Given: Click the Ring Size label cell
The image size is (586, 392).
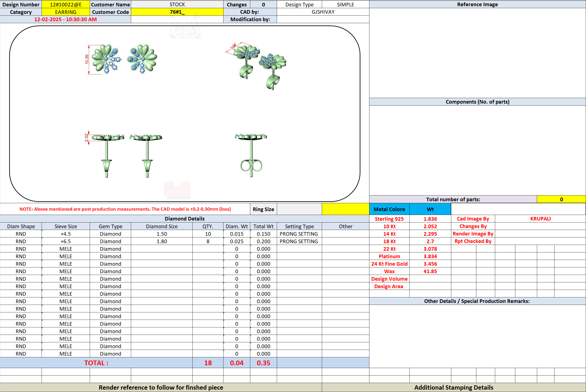Looking at the screenshot, I should coord(263,209).
